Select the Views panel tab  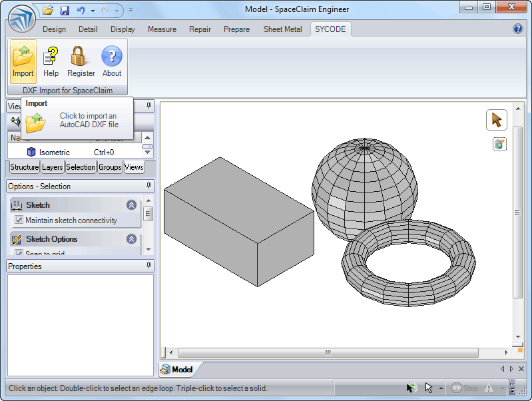click(134, 167)
